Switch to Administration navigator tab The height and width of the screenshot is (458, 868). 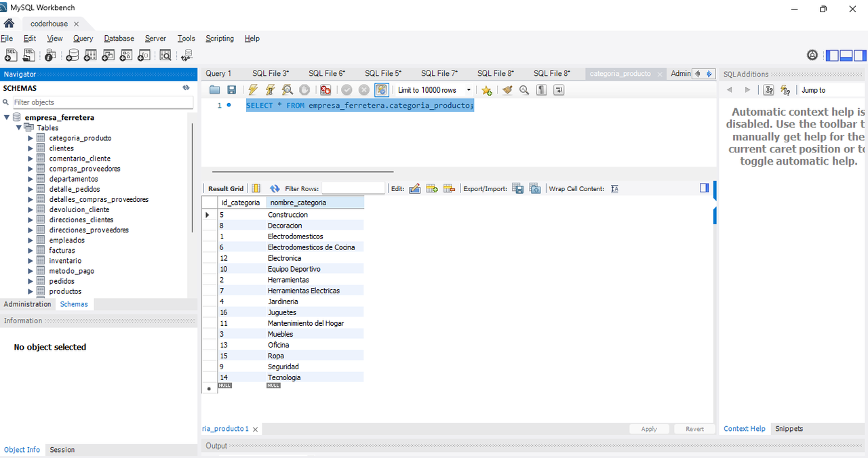[27, 304]
